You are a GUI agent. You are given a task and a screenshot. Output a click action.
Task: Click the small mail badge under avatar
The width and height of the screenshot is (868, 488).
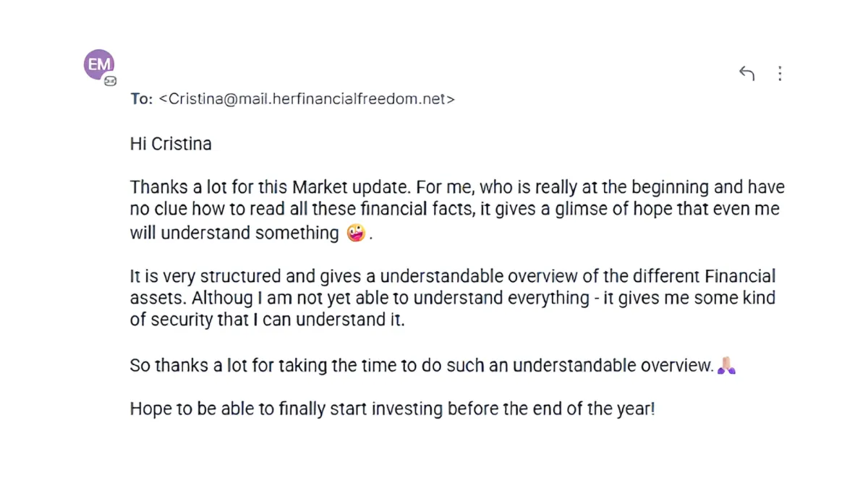click(x=110, y=81)
